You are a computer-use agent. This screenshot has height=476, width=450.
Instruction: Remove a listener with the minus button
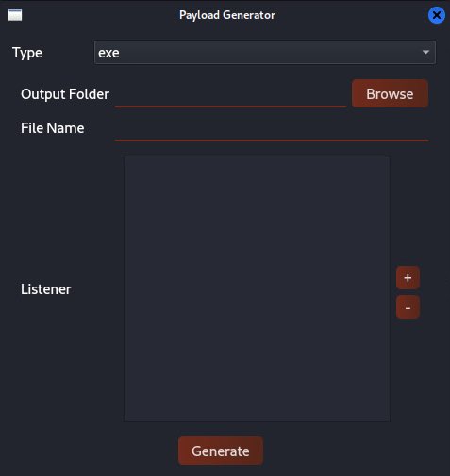click(408, 307)
